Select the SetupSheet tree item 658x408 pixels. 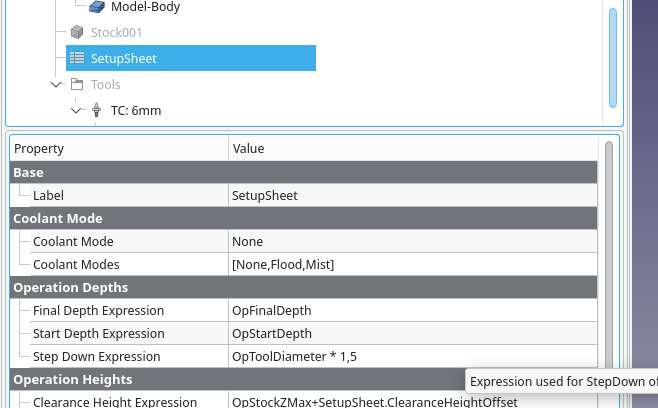(x=123, y=58)
